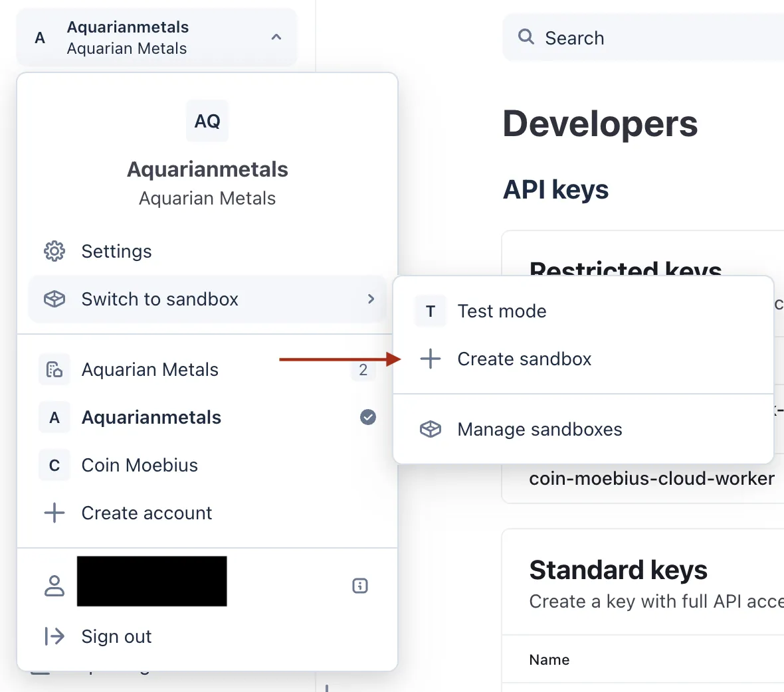Click the user profile person icon
The width and height of the screenshot is (784, 692).
point(54,586)
